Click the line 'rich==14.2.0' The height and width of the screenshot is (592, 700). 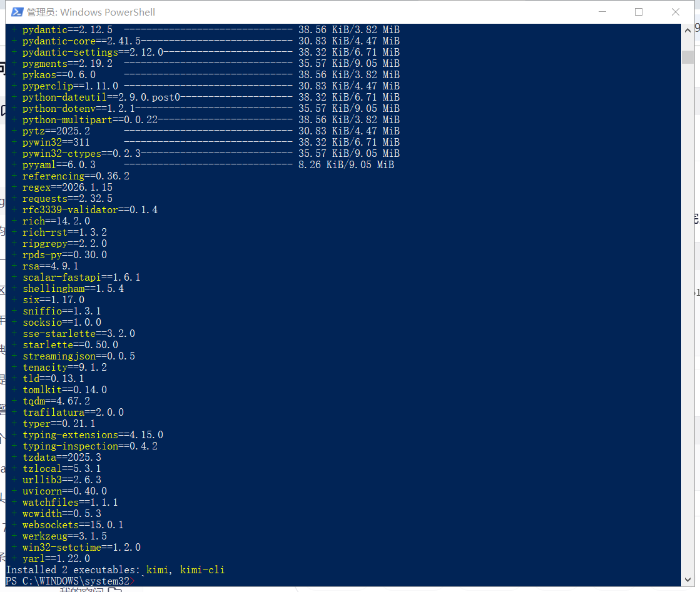56,221
